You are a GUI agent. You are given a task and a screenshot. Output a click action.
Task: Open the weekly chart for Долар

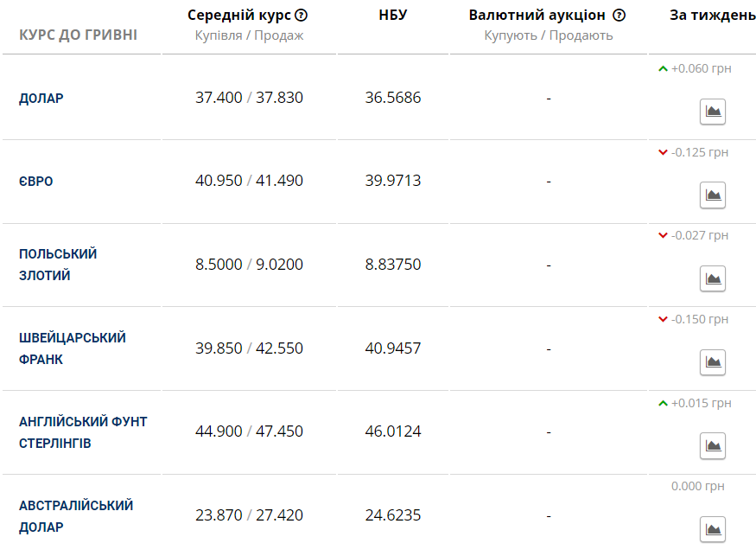coord(713,112)
